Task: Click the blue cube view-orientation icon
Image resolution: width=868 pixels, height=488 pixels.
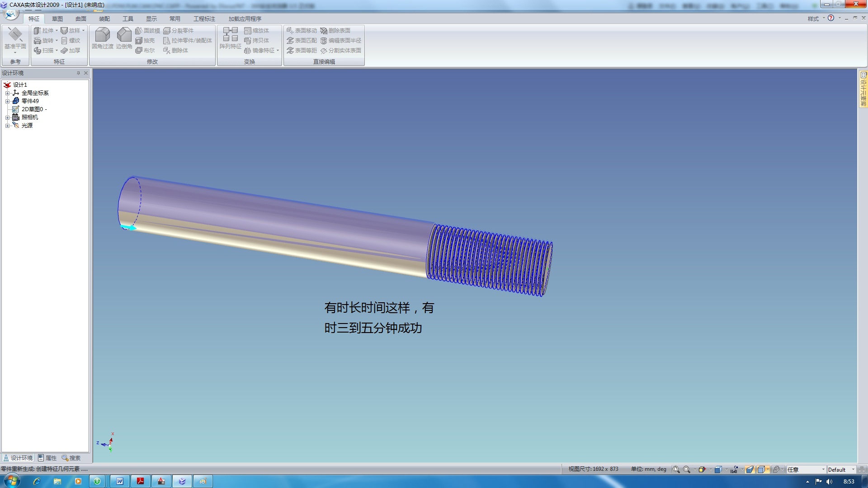Action: [x=718, y=469]
